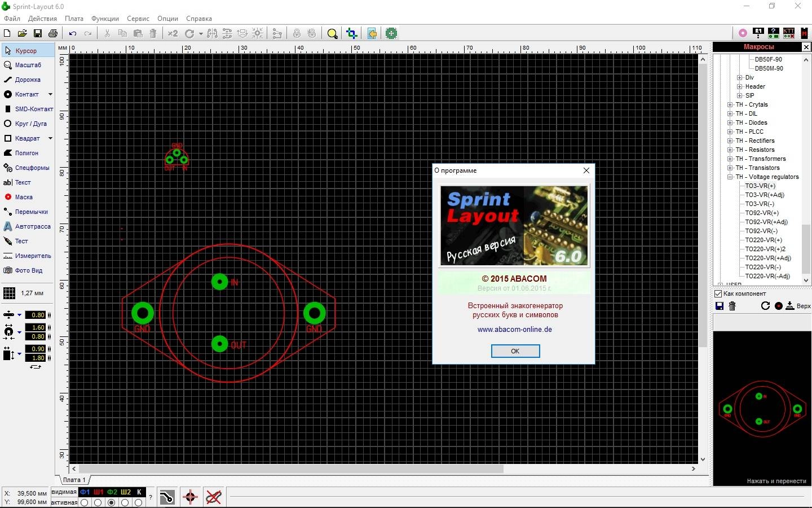
Task: Click the track width 0.80 field
Action: tap(36, 315)
